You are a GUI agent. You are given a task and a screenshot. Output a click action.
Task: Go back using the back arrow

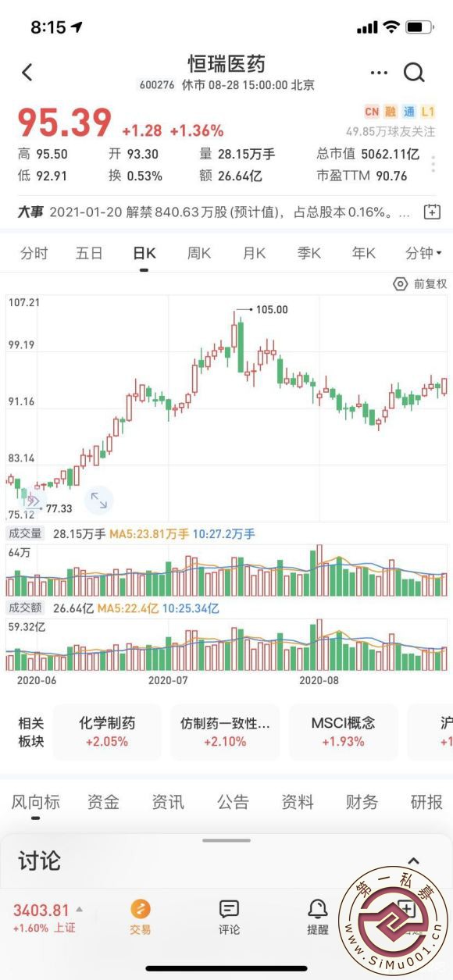[27, 73]
